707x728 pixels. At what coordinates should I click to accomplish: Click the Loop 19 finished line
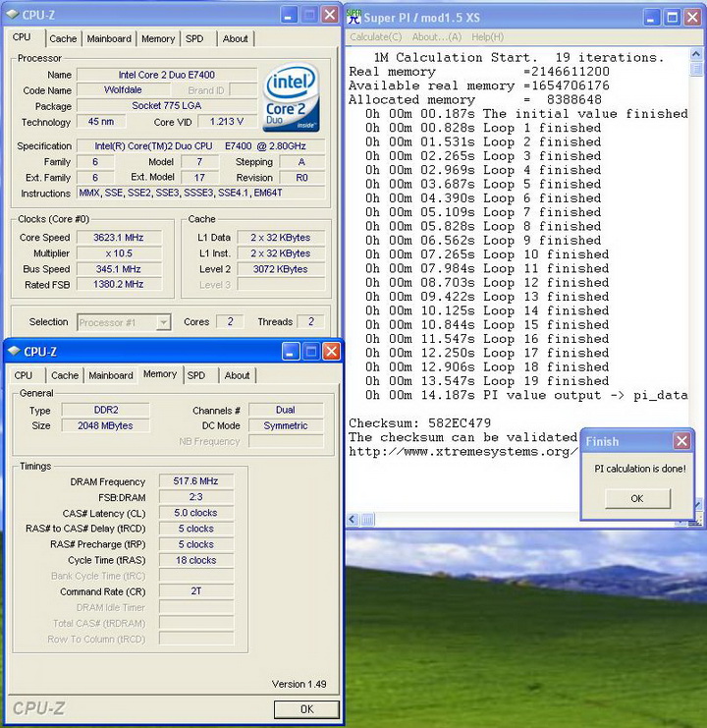click(487, 381)
